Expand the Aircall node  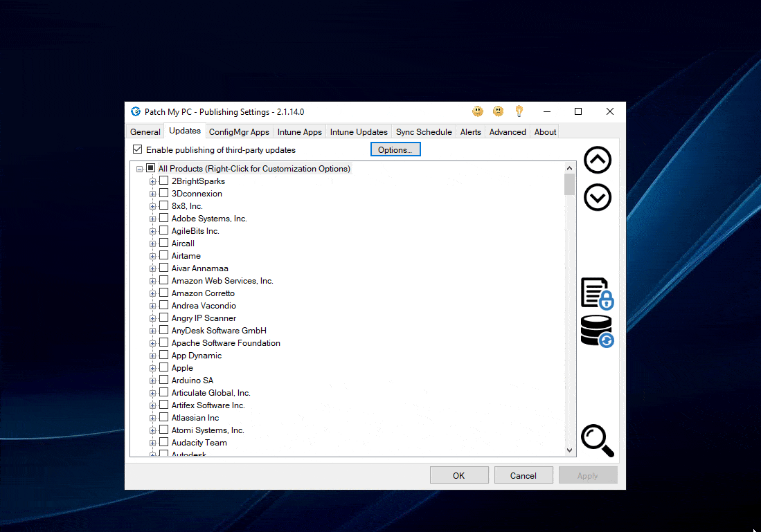coord(152,244)
